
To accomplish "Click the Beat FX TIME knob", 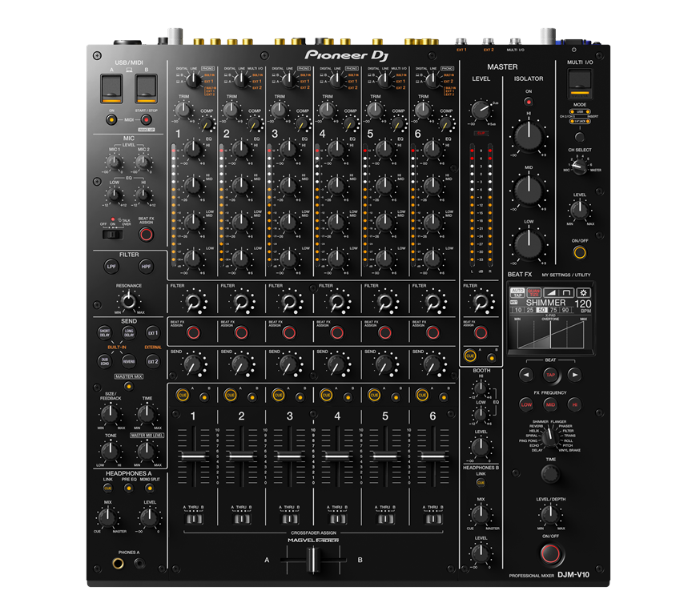I will point(550,474).
